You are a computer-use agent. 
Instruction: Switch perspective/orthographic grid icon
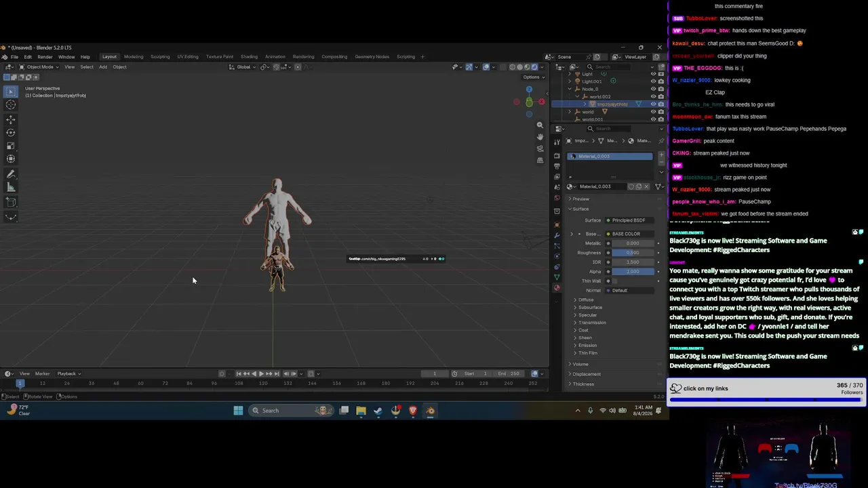point(540,160)
